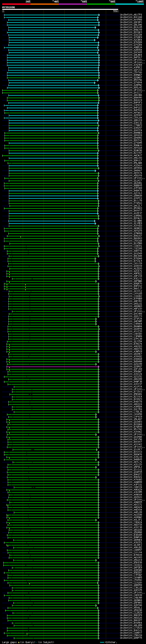Select UniRef100_Q08V09 label
Viewport: 146px width, 644px height.
pos(131,266)
